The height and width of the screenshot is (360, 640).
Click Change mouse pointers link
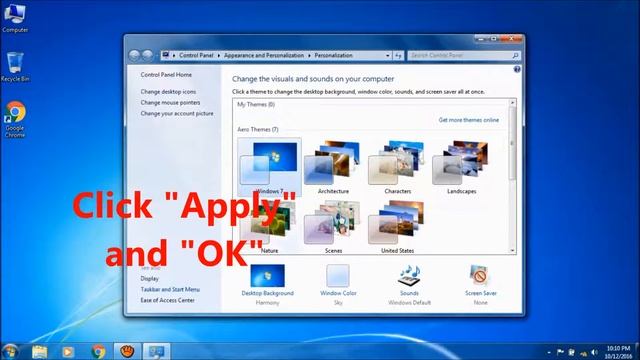click(x=170, y=102)
